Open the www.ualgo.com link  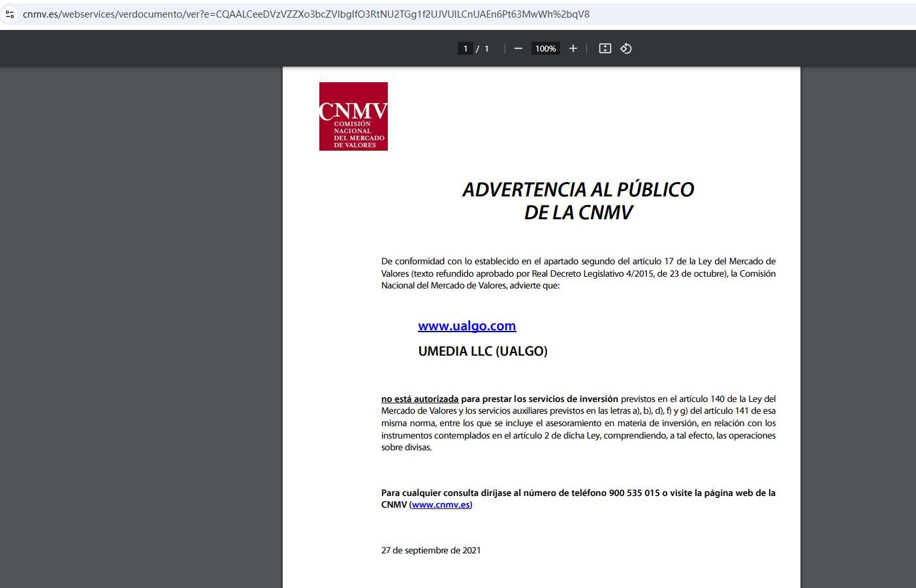[x=467, y=326]
